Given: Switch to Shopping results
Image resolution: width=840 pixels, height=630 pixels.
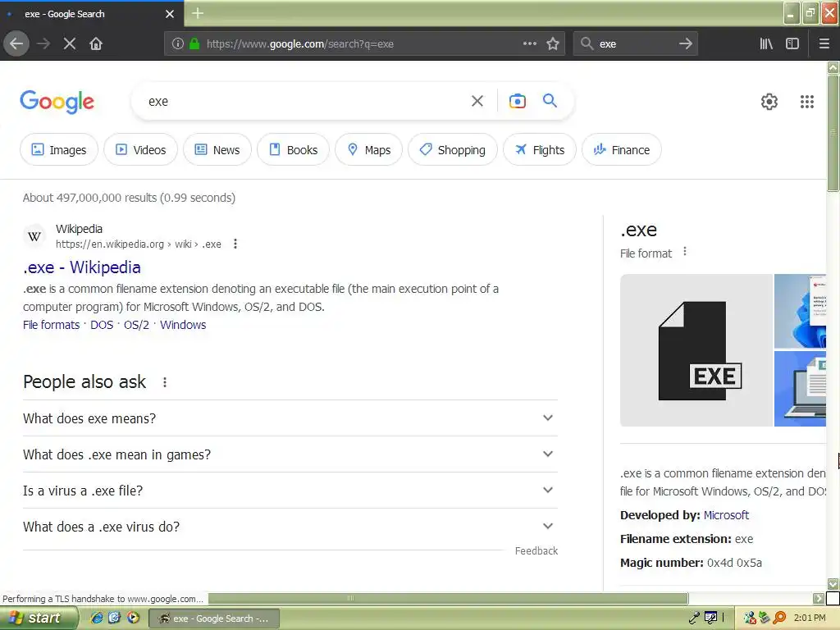Looking at the screenshot, I should click(x=453, y=149).
